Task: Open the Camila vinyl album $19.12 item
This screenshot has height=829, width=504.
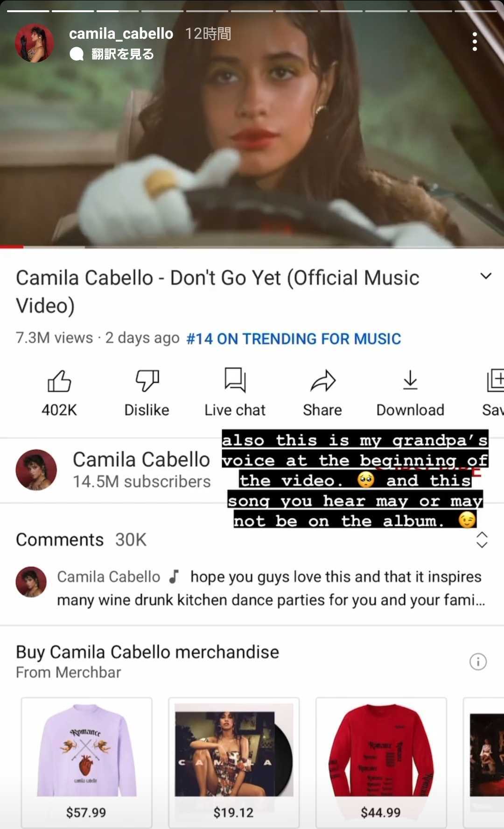Action: tap(234, 762)
